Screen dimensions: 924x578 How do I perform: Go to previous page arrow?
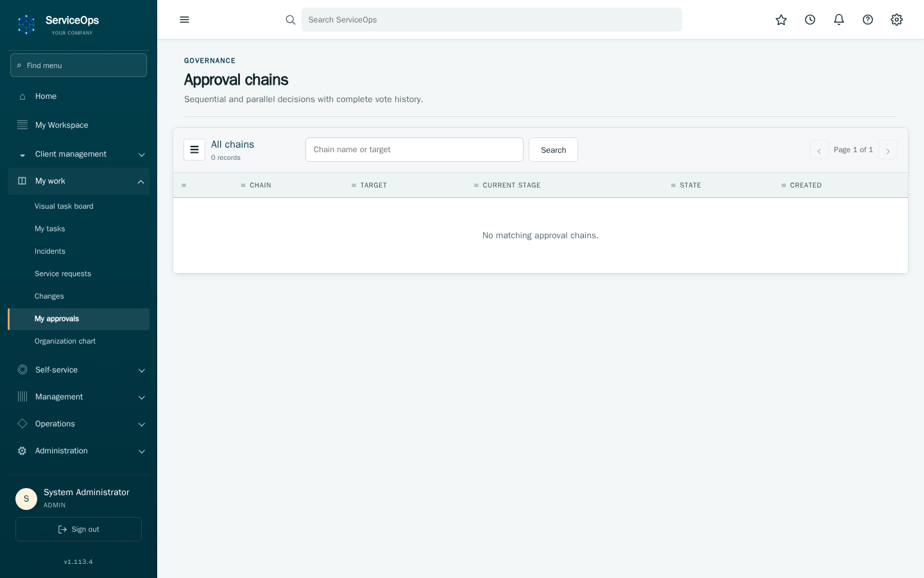click(x=819, y=150)
